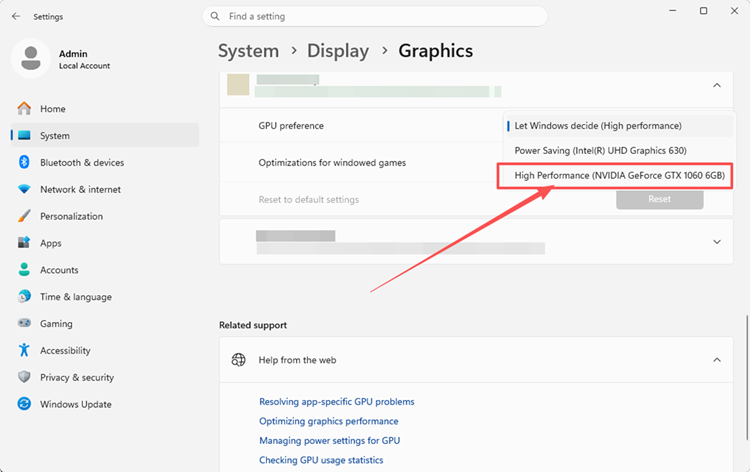750x472 pixels.
Task: Go to Bluetooth & devices settings
Action: click(x=105, y=162)
